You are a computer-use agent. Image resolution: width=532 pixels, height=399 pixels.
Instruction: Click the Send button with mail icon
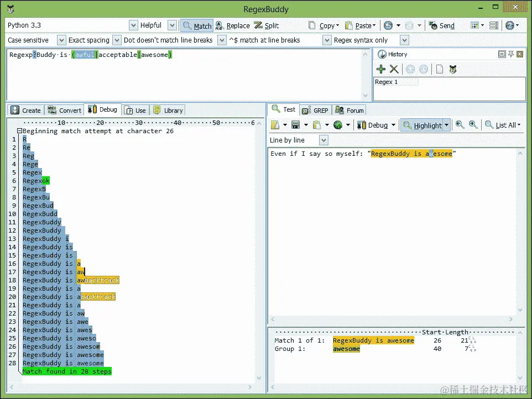pyautogui.click(x=442, y=25)
